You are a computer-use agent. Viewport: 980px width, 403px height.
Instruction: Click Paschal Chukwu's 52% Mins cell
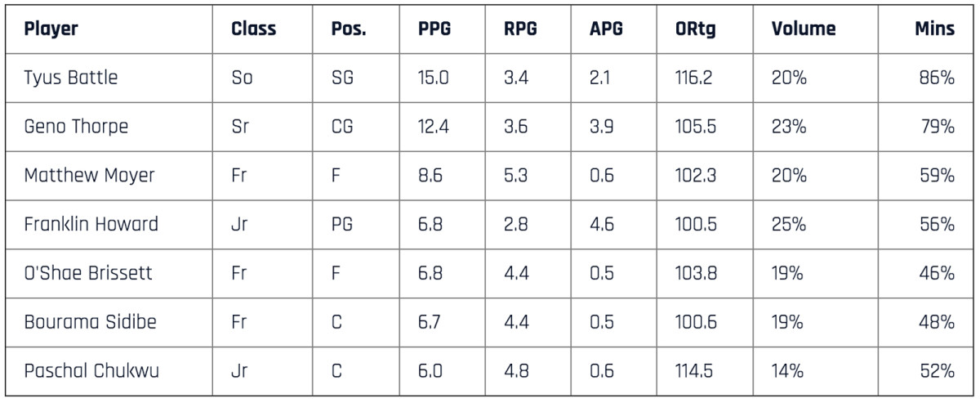click(x=937, y=371)
